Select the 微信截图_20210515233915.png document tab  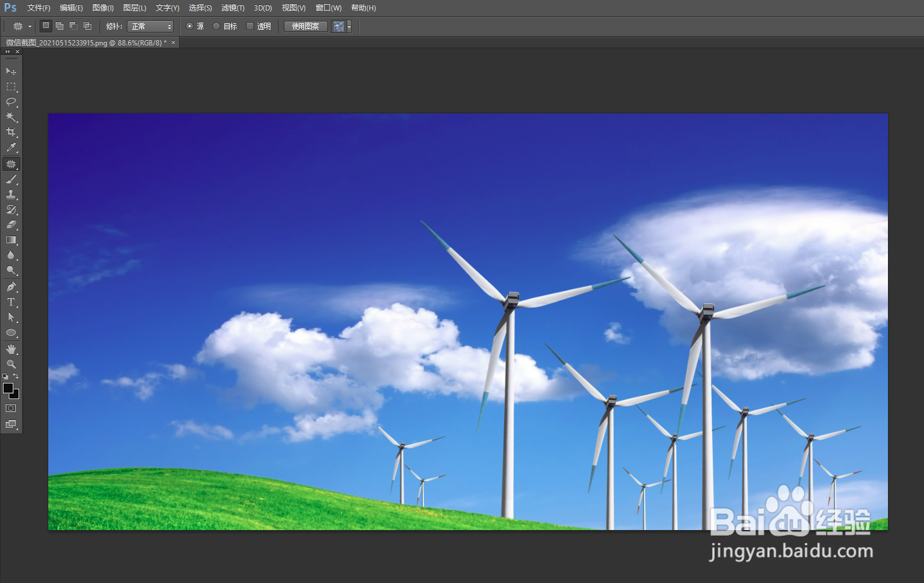[x=86, y=43]
